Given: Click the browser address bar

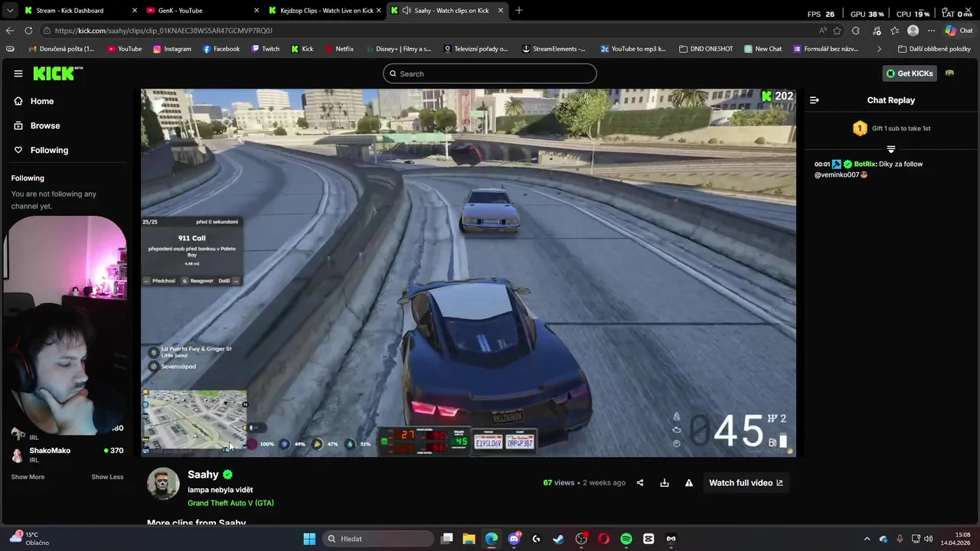Looking at the screenshot, I should [x=429, y=31].
